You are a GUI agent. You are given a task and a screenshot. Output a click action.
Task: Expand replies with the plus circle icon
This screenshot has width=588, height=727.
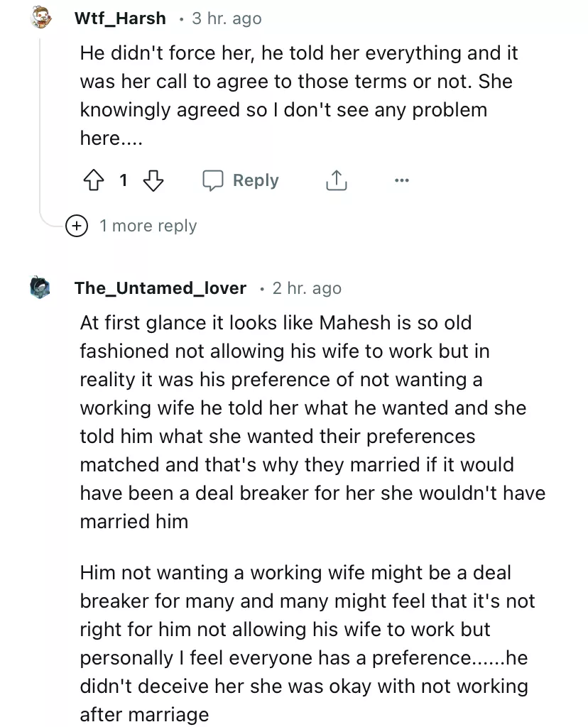[75, 226]
